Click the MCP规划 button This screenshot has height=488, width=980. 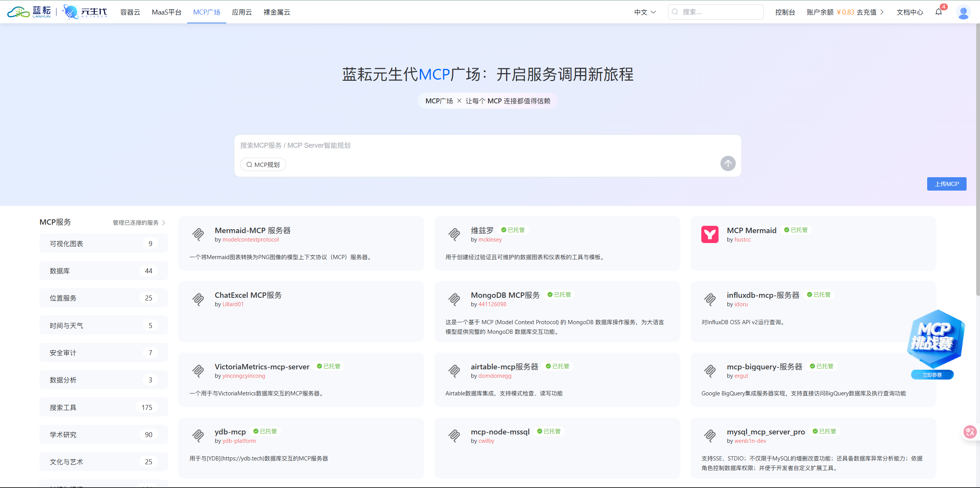pyautogui.click(x=263, y=165)
